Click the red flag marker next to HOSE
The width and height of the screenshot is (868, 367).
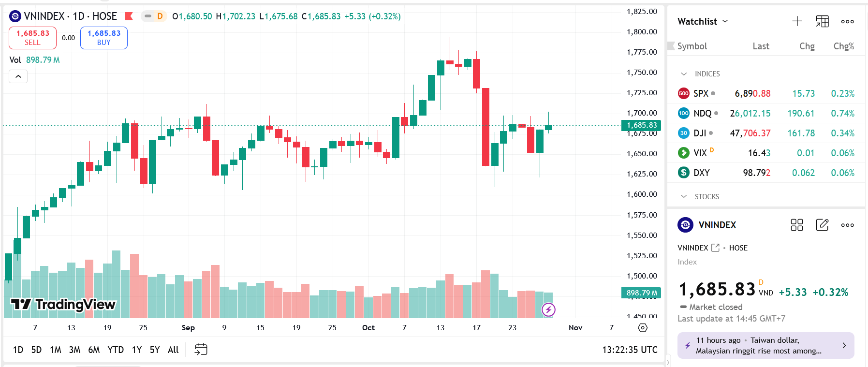(129, 15)
